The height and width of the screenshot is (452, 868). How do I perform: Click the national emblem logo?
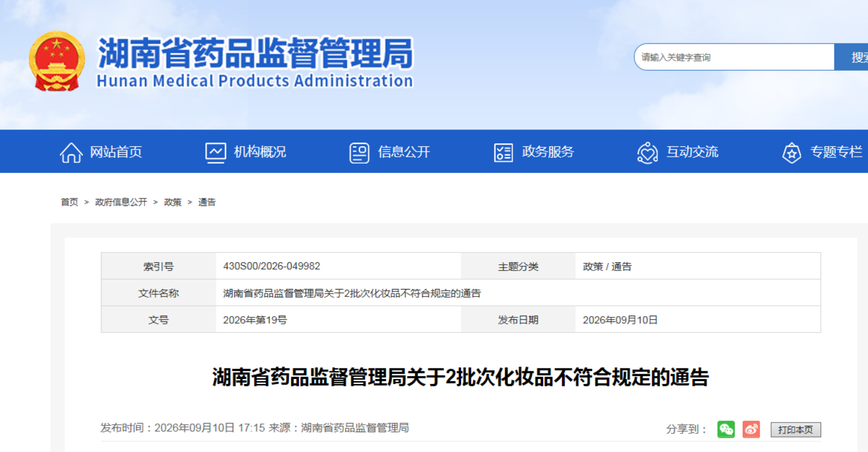tap(57, 60)
